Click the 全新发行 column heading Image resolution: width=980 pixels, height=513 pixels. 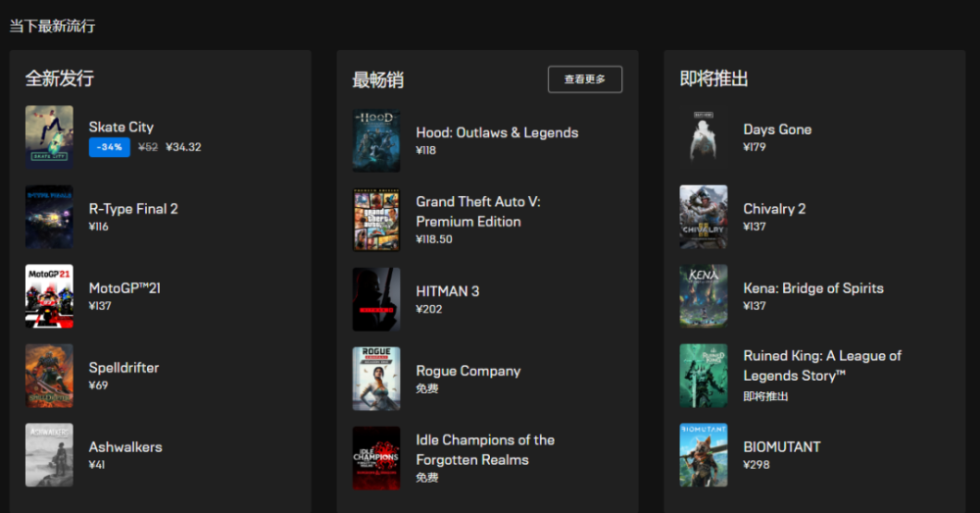pos(60,78)
